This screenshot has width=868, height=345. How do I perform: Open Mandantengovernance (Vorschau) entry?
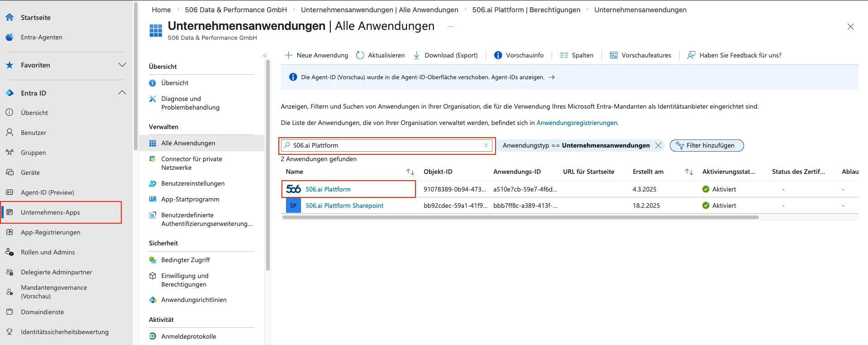coord(54,292)
